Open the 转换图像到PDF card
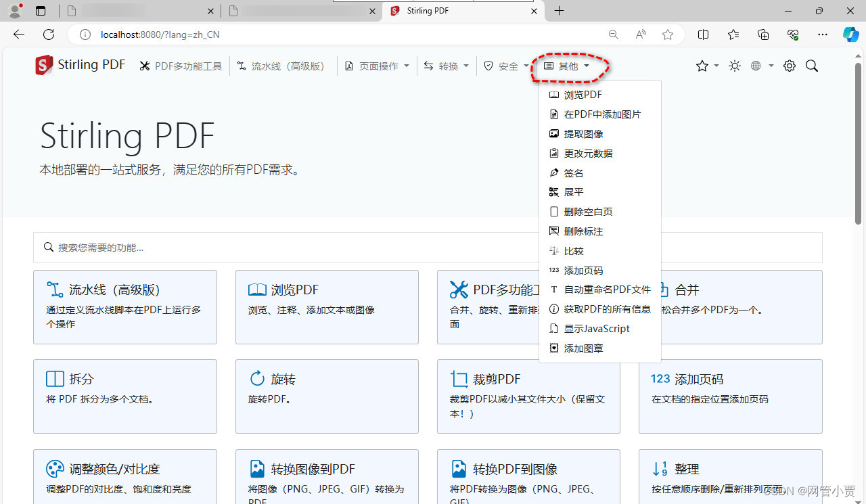The width and height of the screenshot is (866, 504). coord(327,476)
